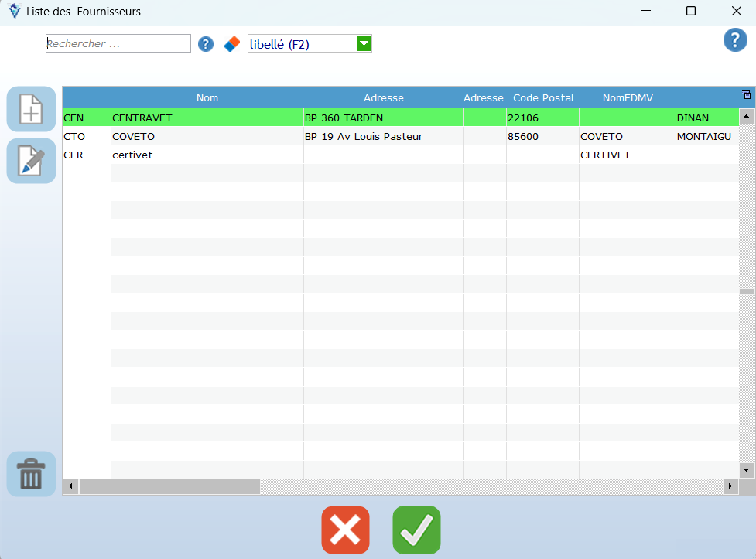
Task: Close the Liste des Fournisseurs window
Action: click(x=736, y=11)
